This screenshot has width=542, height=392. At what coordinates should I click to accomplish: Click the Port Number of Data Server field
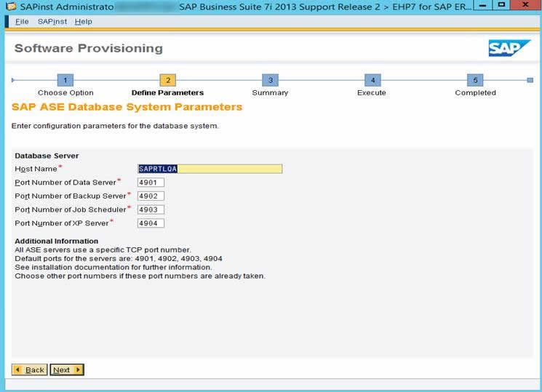(x=151, y=182)
